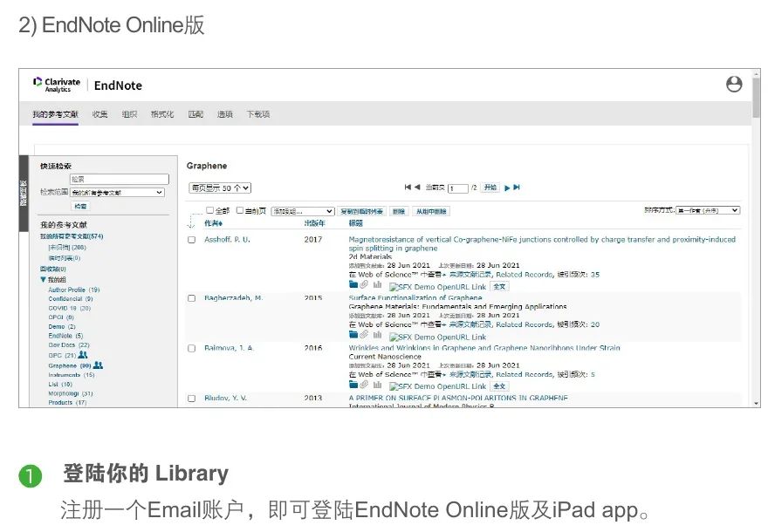Jump to the first page of results
Viewport: 768px width, 532px height.
(x=408, y=187)
